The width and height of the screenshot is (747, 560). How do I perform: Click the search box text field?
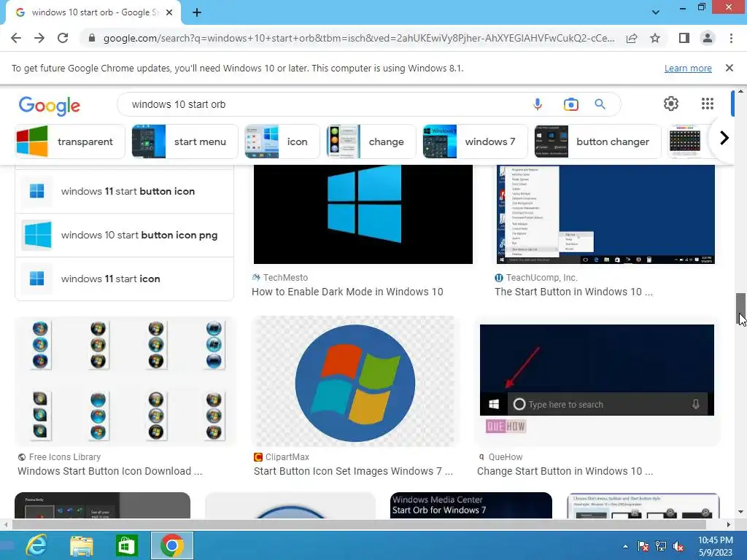[324, 104]
